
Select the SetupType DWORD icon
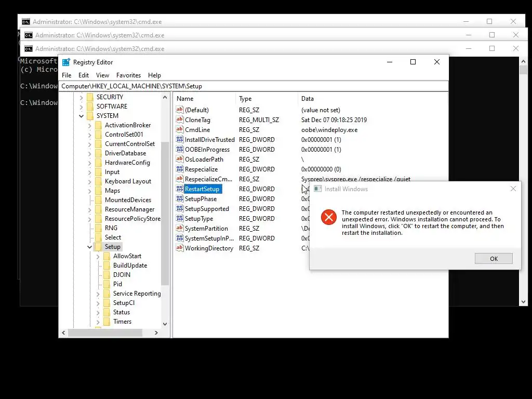click(x=179, y=218)
